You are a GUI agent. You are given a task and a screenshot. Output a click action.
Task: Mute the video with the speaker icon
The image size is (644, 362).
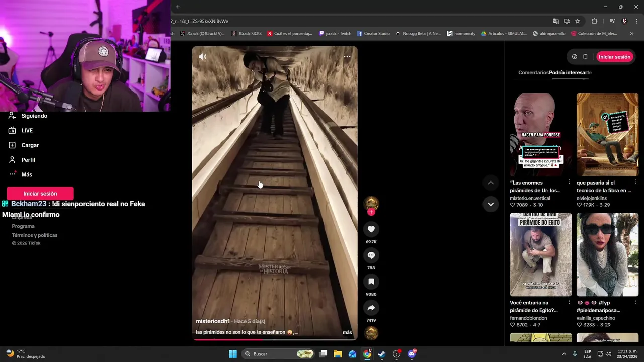click(x=202, y=57)
